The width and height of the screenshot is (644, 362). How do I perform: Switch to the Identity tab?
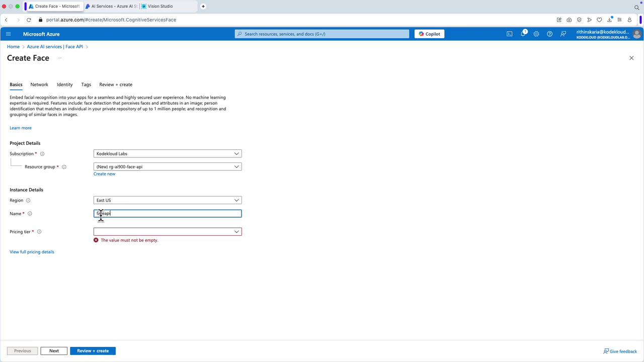(x=65, y=84)
